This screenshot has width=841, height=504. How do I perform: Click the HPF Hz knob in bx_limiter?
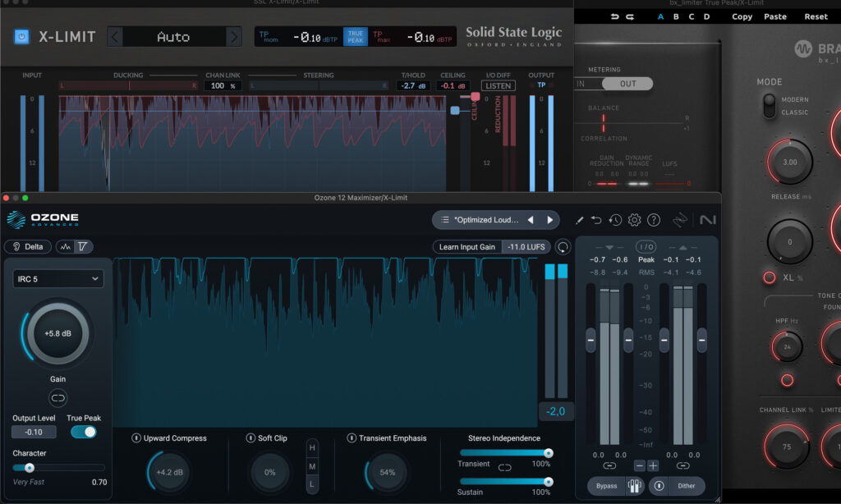point(787,346)
